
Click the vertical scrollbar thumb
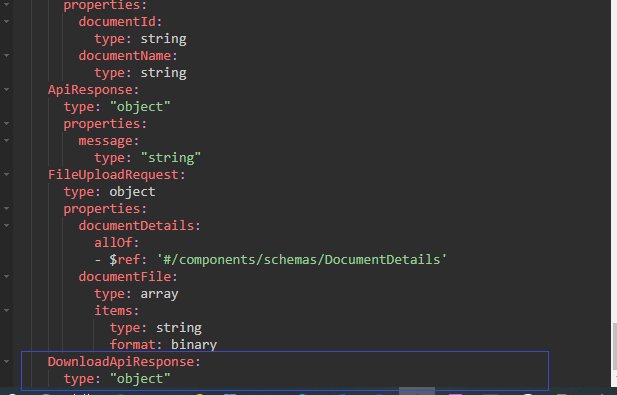(614, 346)
